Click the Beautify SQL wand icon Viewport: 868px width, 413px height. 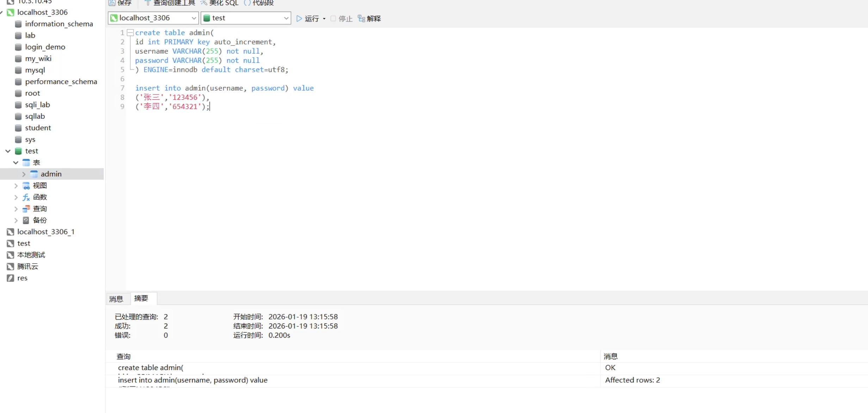pos(204,3)
